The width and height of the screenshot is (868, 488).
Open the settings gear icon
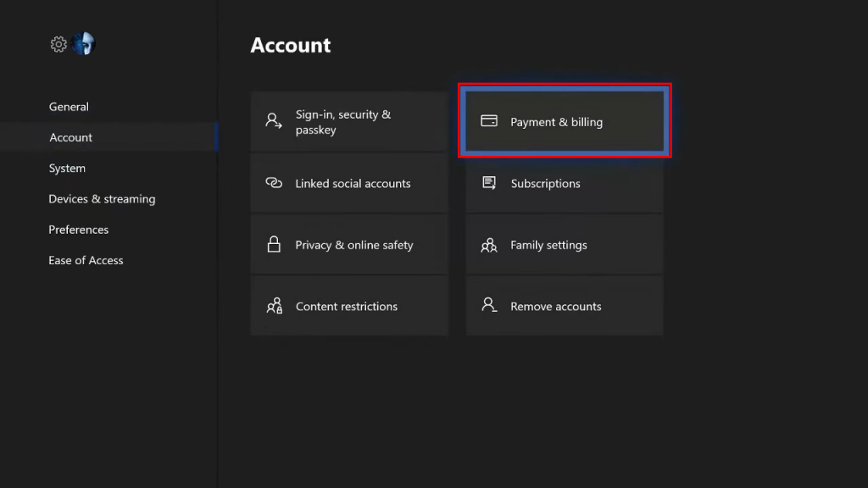[58, 44]
